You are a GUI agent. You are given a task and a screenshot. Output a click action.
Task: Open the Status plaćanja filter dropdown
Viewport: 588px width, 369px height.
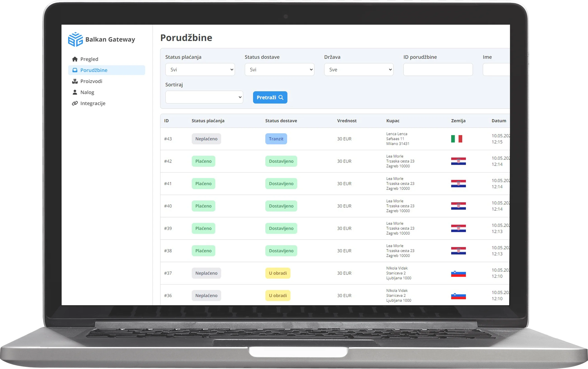coord(200,70)
